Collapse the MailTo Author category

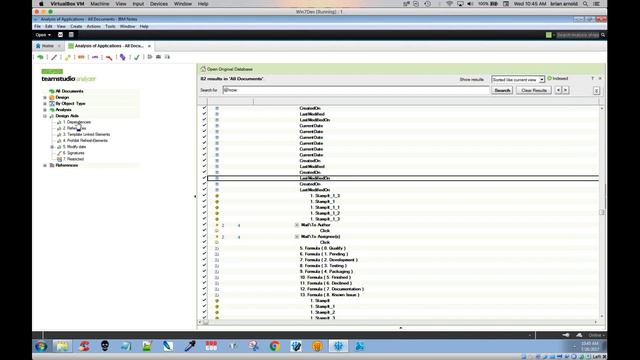pos(297,225)
